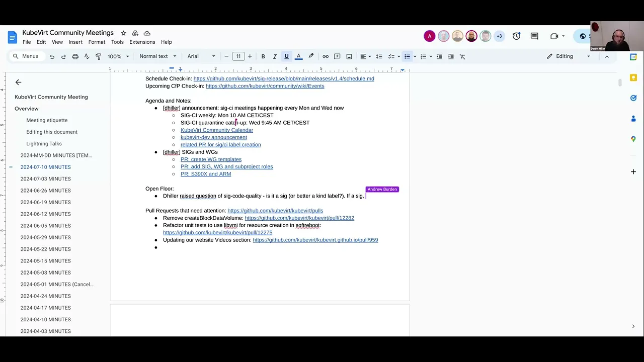Image resolution: width=644 pixels, height=362 pixels.
Task: Open the text alignment dropdown
Action: (366, 56)
